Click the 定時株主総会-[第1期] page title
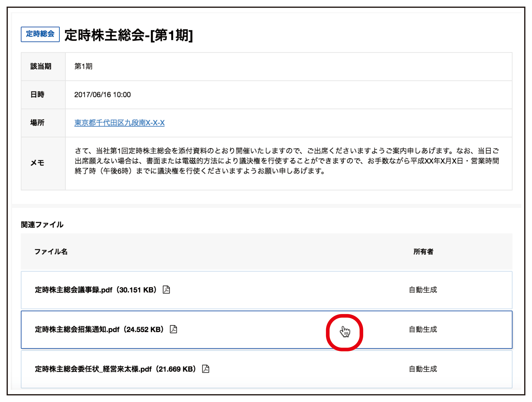Viewport: 532px width, 402px height. pyautogui.click(x=129, y=35)
